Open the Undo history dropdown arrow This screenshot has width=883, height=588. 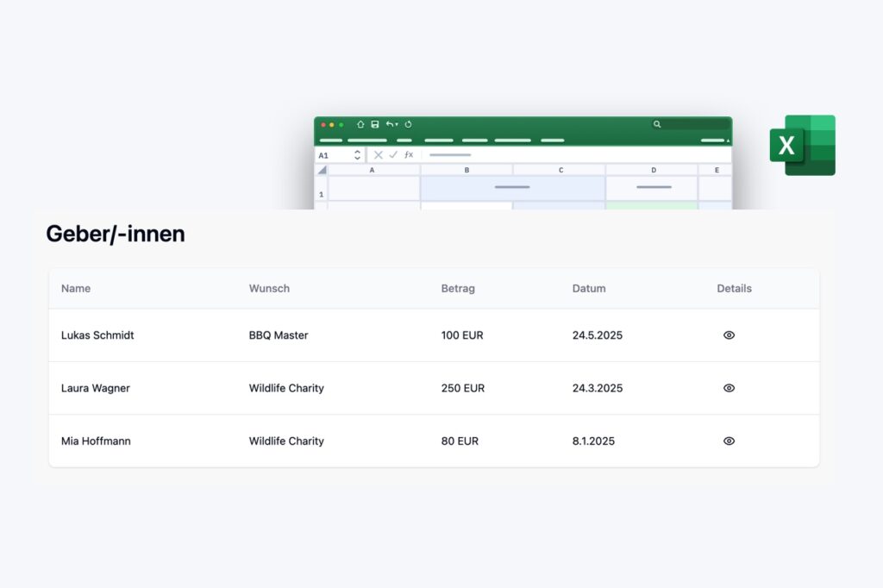(397, 125)
